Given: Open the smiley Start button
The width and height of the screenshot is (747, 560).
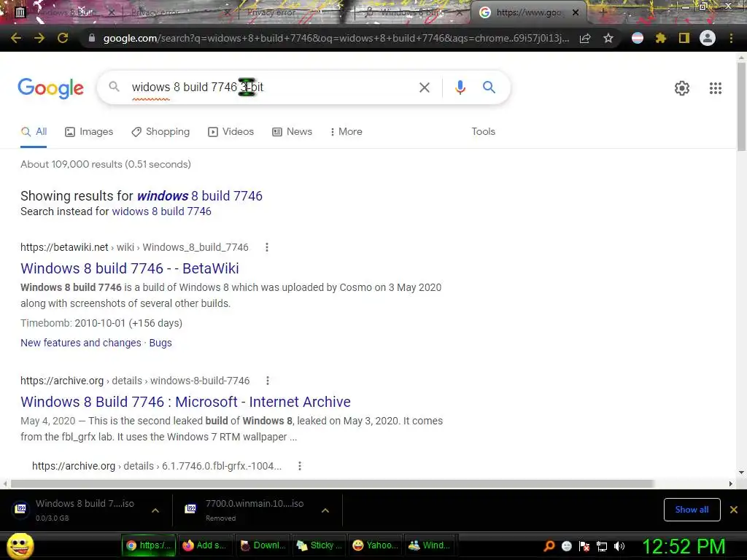Looking at the screenshot, I should tap(20, 545).
